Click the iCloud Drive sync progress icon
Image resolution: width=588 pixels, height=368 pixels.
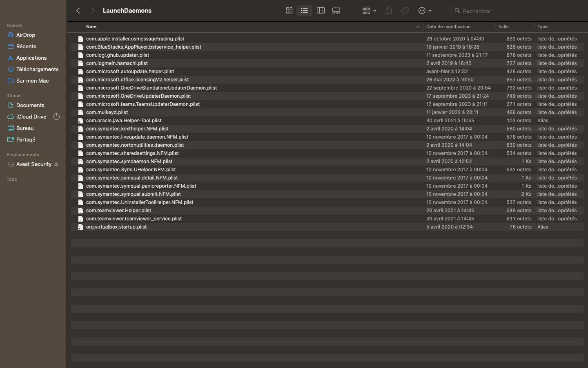pos(56,117)
